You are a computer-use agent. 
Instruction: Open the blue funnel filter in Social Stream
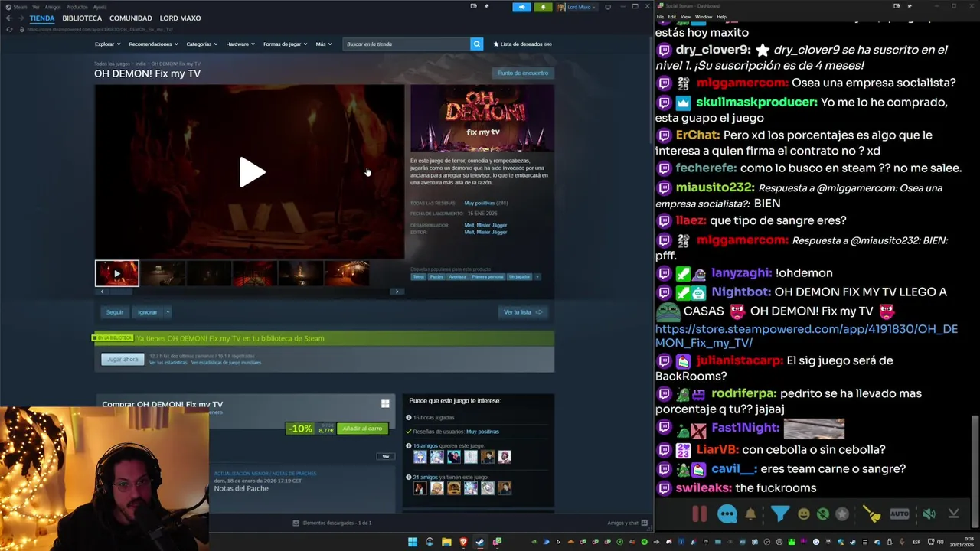point(779,514)
